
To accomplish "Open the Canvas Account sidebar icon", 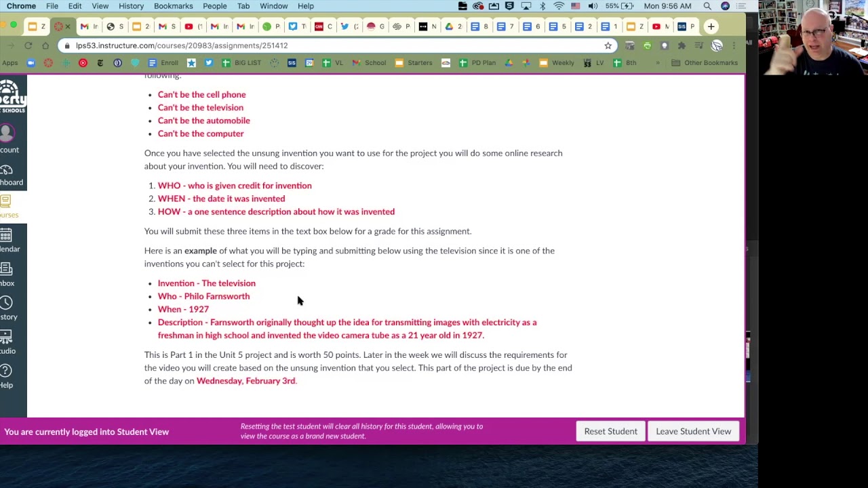I will [7, 131].
